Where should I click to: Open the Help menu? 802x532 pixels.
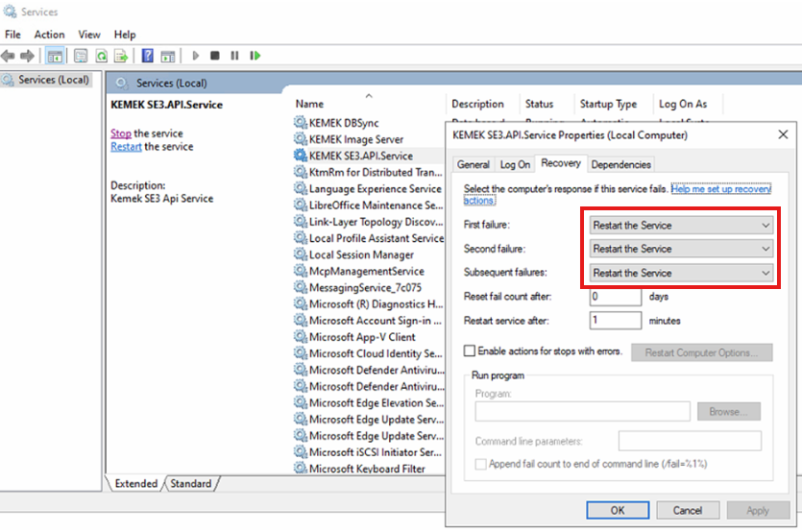click(125, 35)
